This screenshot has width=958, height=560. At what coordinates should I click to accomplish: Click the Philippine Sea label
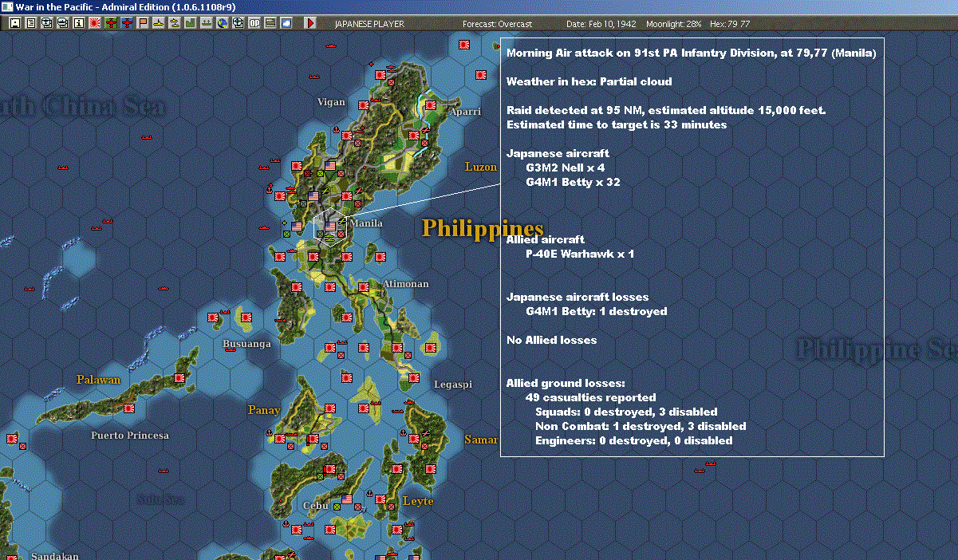(876, 349)
